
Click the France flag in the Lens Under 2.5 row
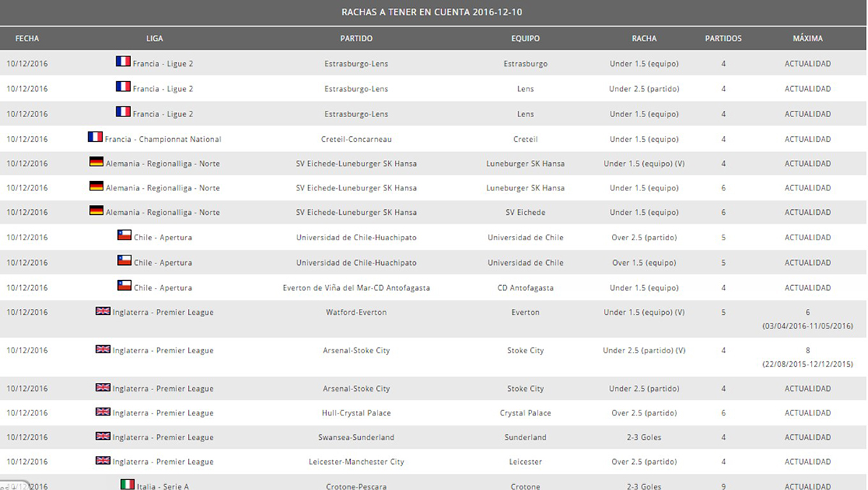click(123, 87)
